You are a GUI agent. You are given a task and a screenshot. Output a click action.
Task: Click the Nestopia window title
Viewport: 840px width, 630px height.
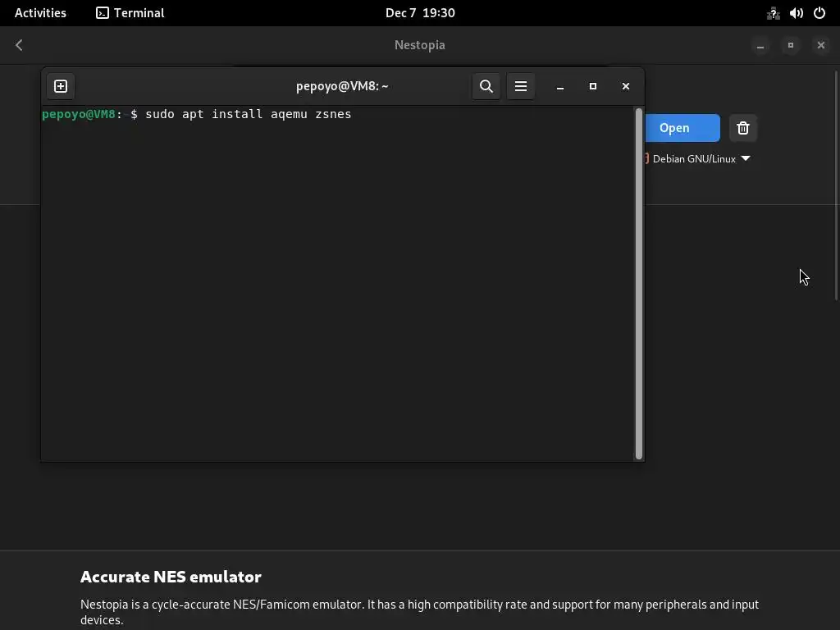pos(420,45)
